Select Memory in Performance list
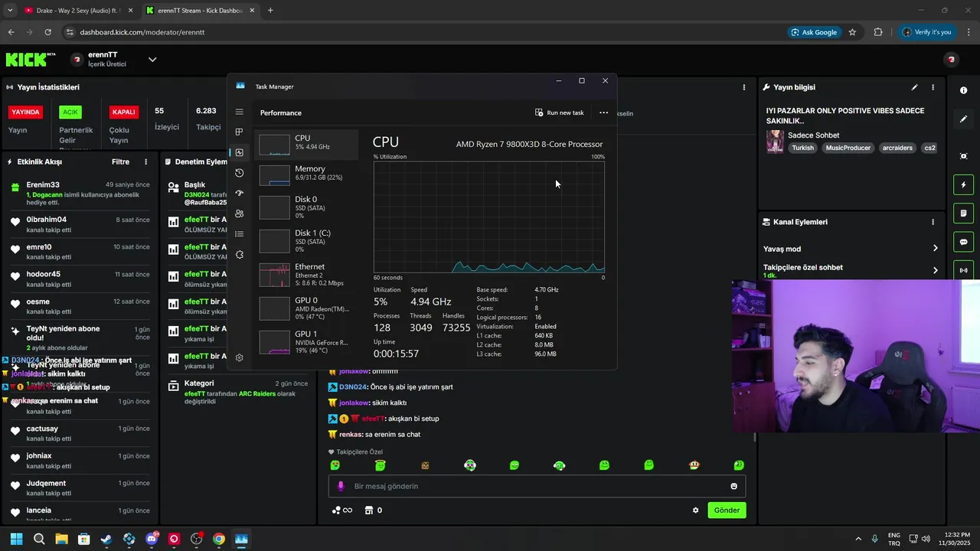This screenshot has height=551, width=980. pyautogui.click(x=307, y=174)
